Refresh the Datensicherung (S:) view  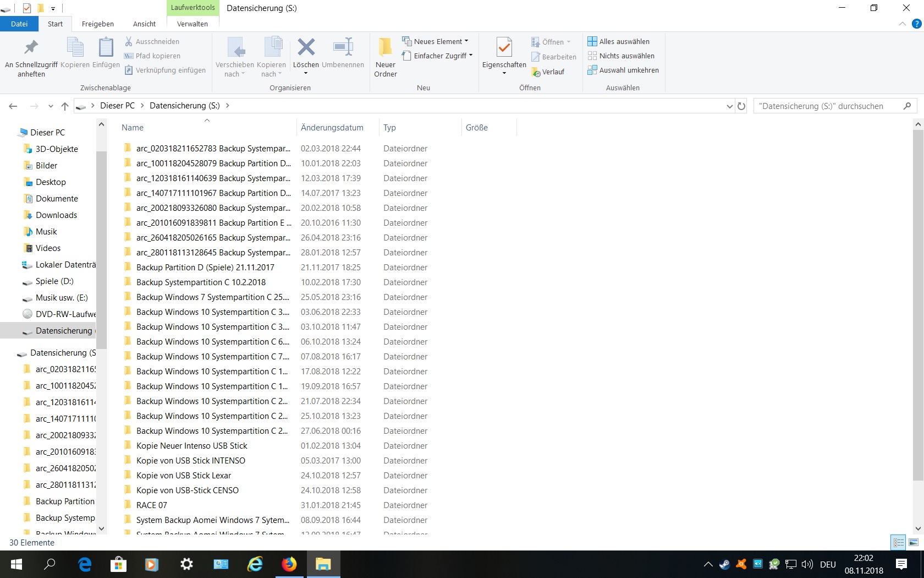[x=741, y=106]
